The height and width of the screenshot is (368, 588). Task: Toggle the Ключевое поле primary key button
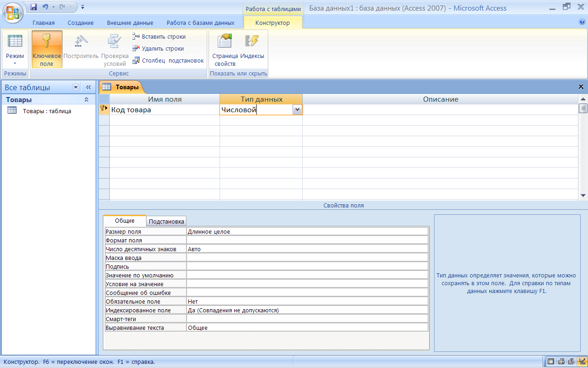click(47, 49)
